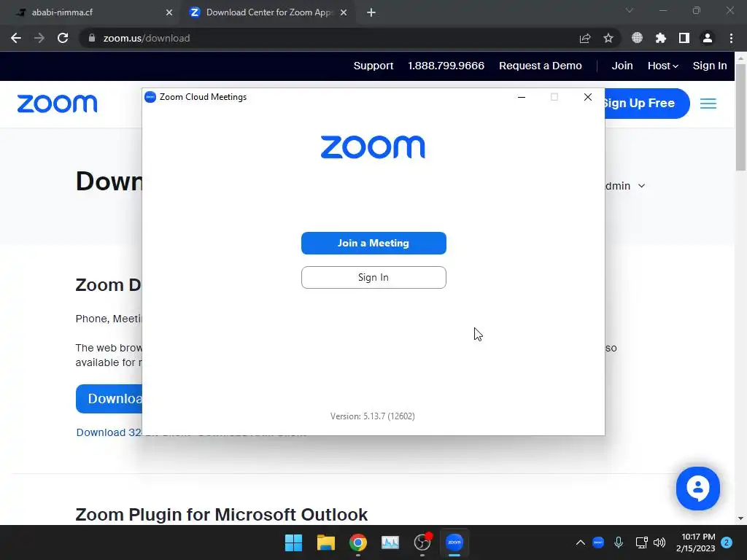Image resolution: width=747 pixels, height=560 pixels.
Task: Click Chrome back arrow
Action: tap(16, 38)
